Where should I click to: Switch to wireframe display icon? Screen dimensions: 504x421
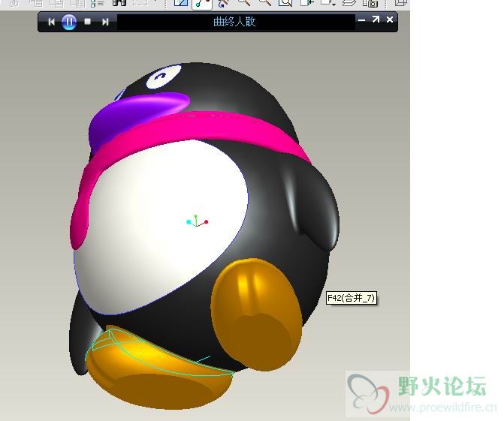[400, 3]
